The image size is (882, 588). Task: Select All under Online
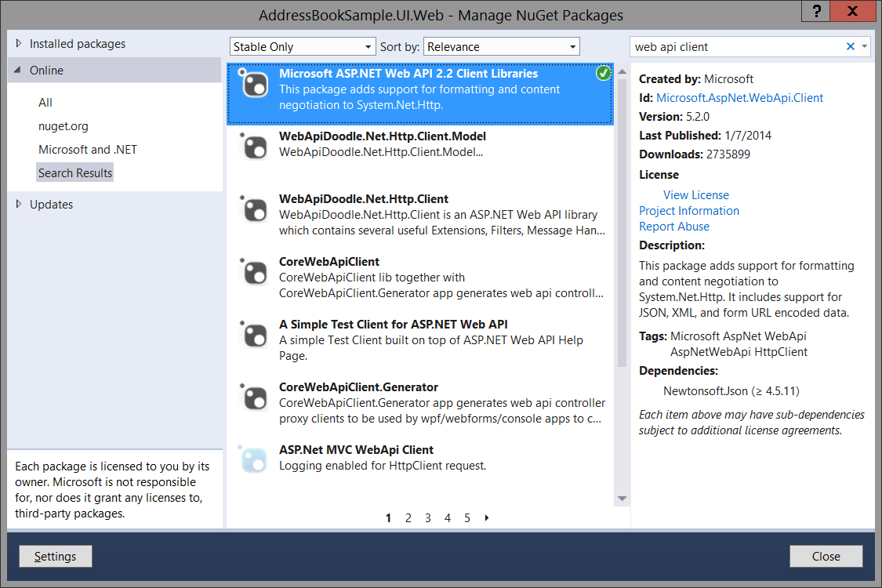pos(45,103)
